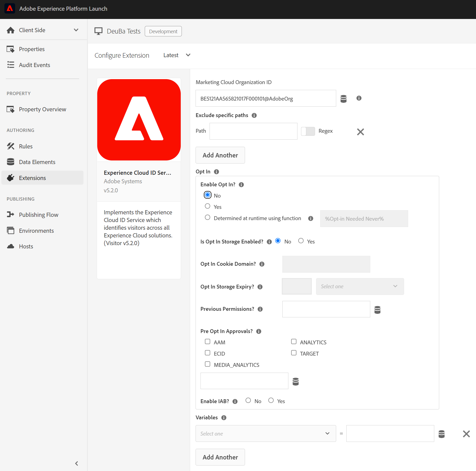Collapse the left sidebar with arrow icon

pyautogui.click(x=77, y=463)
